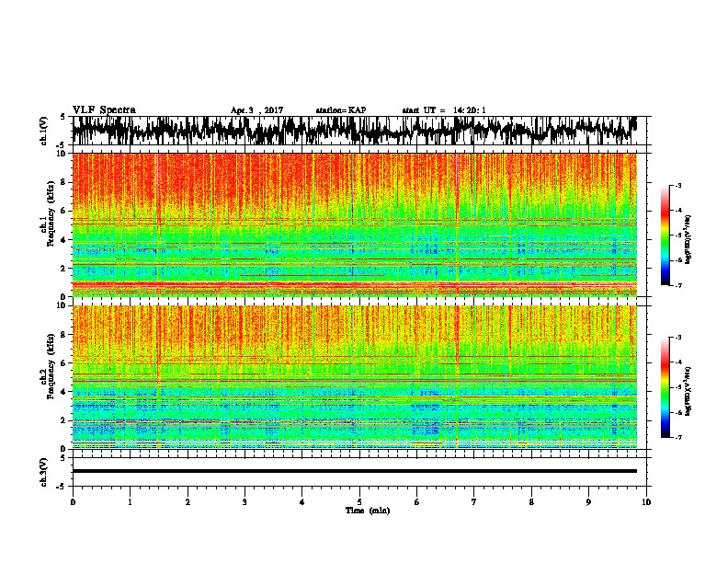Click the "1" tick label on the Time axis
Image resolution: width=728 pixels, height=563 pixels.
click(x=130, y=502)
